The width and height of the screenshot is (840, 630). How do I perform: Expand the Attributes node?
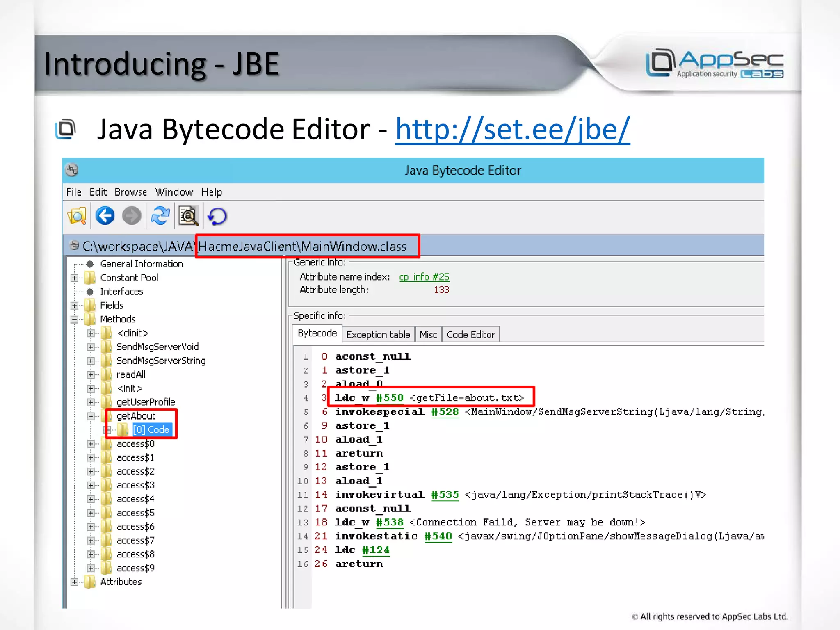click(x=74, y=582)
